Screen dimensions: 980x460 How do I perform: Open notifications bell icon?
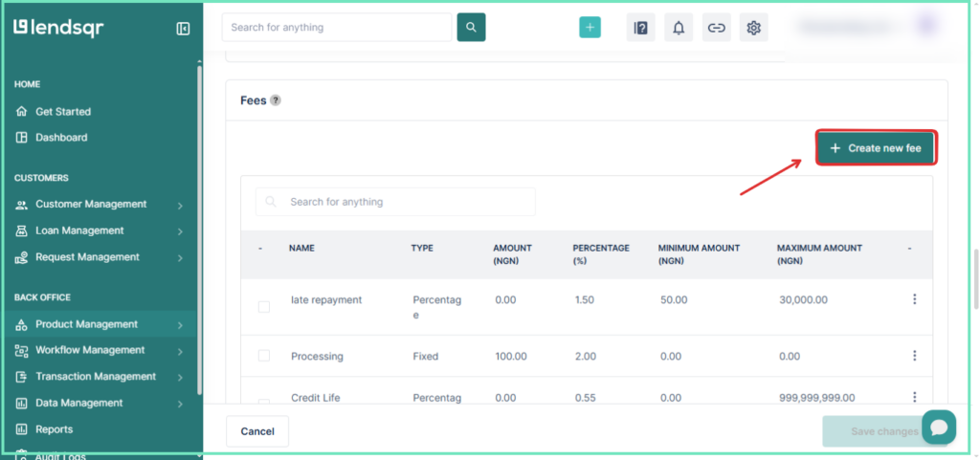coord(679,28)
